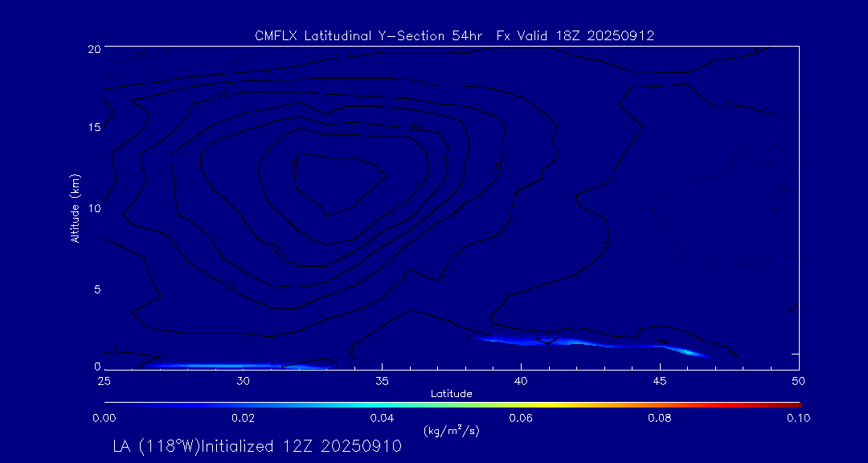
Task: Pick the cyan color on colorbar near 0.04
Action: (383, 405)
